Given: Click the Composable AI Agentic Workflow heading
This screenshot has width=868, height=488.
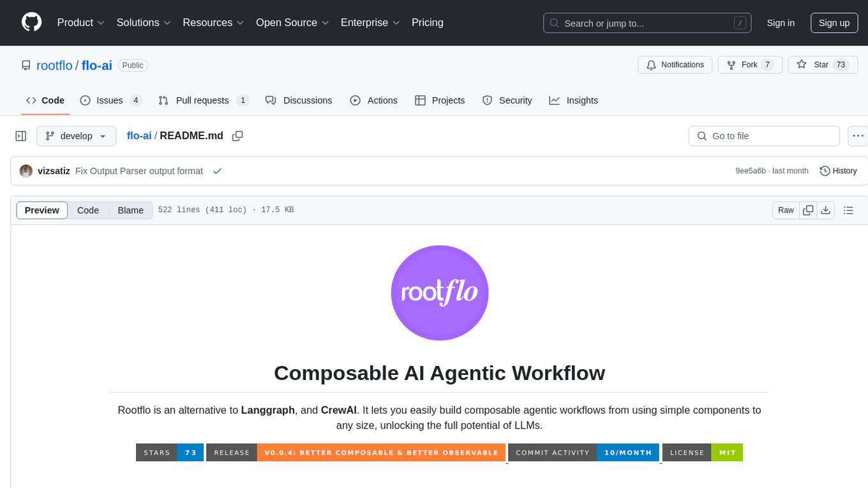Looking at the screenshot, I should coord(440,373).
